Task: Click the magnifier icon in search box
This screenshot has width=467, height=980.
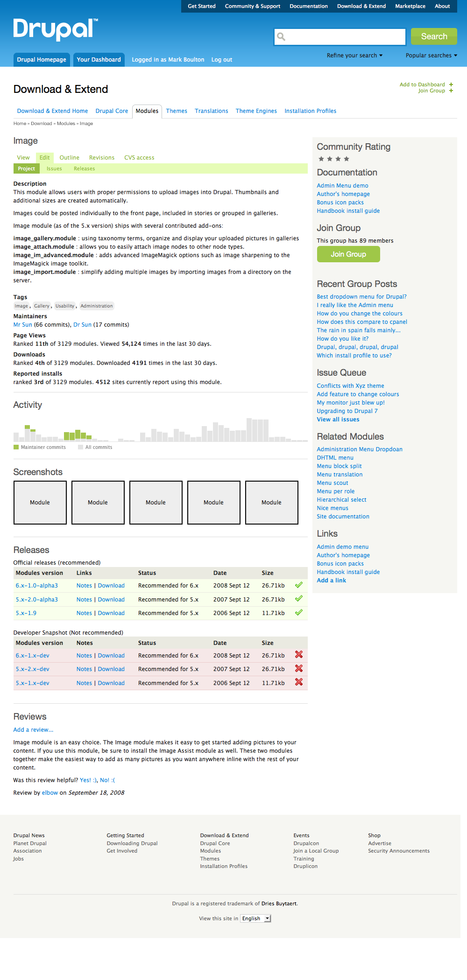Action: pyautogui.click(x=281, y=36)
